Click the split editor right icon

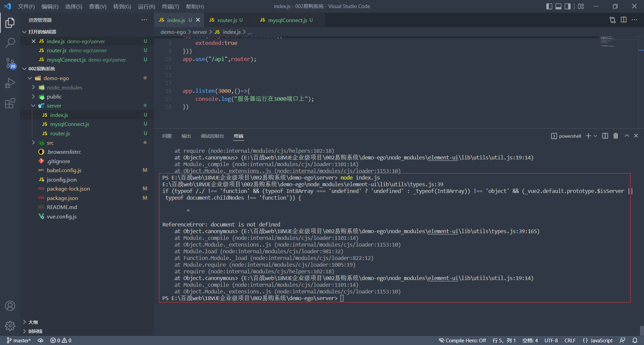tap(624, 20)
